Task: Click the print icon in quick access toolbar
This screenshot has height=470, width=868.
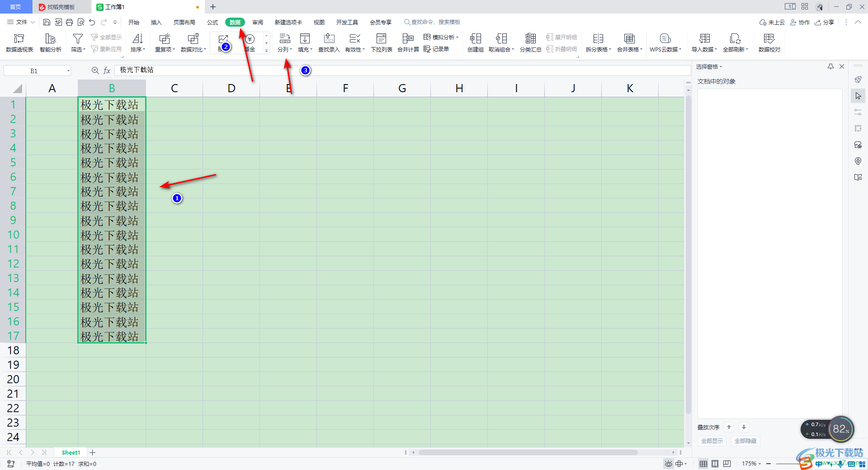Action: pyautogui.click(x=69, y=22)
